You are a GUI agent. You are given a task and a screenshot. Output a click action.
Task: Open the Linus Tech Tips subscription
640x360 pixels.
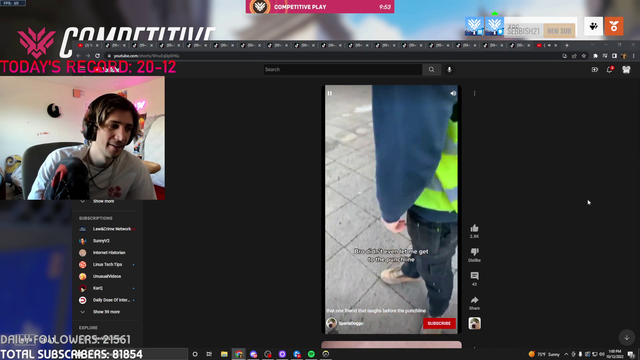click(107, 264)
